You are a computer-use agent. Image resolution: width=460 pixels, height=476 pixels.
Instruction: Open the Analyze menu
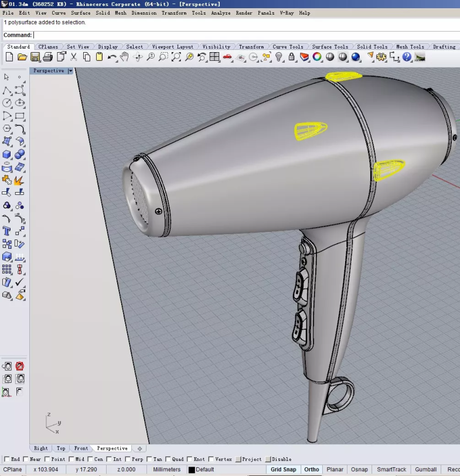point(221,13)
